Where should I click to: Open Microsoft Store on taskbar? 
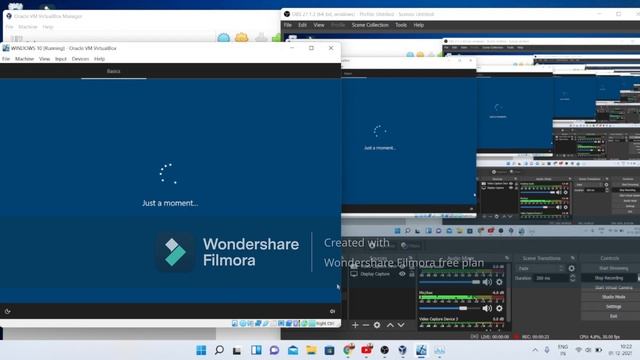[x=329, y=350]
